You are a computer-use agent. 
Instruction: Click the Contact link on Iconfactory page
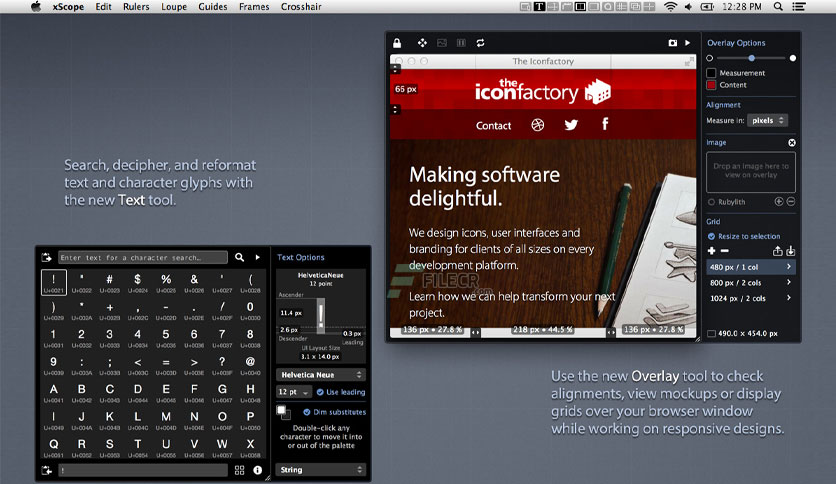click(493, 126)
